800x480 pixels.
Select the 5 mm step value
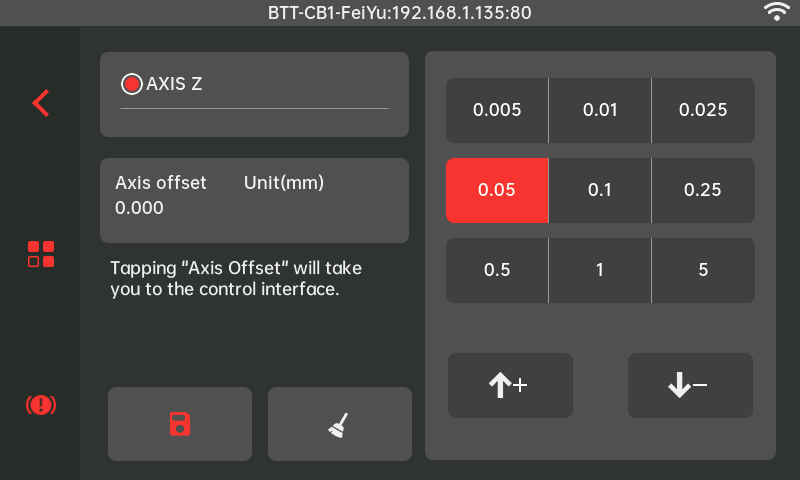point(703,270)
